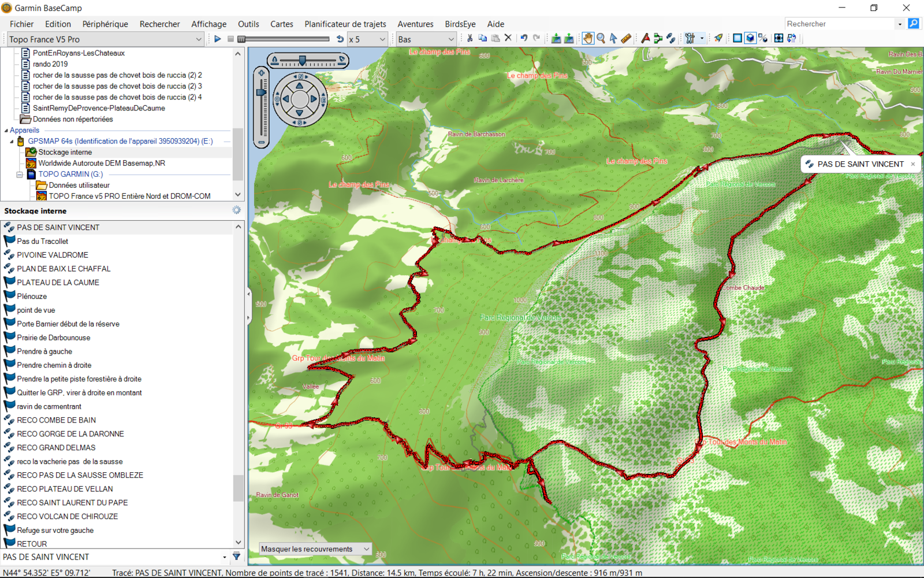924x578 pixels.
Task: Select the PIVOINE VALDROME track
Action: tap(53, 255)
